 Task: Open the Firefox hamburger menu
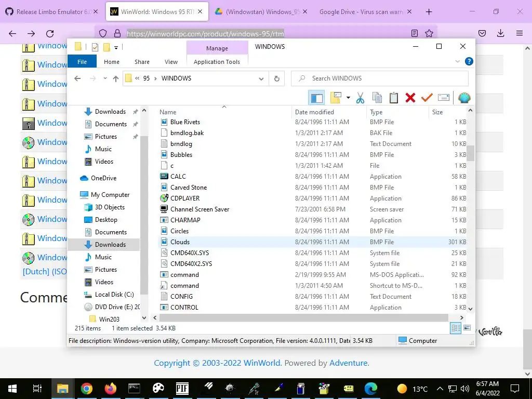pyautogui.click(x=520, y=33)
